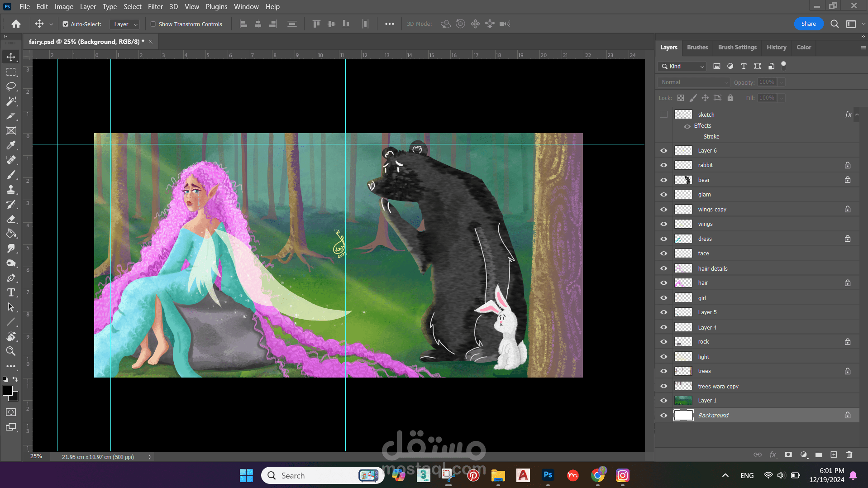Select the Lasso tool
Viewport: 868px width, 488px height.
11,86
